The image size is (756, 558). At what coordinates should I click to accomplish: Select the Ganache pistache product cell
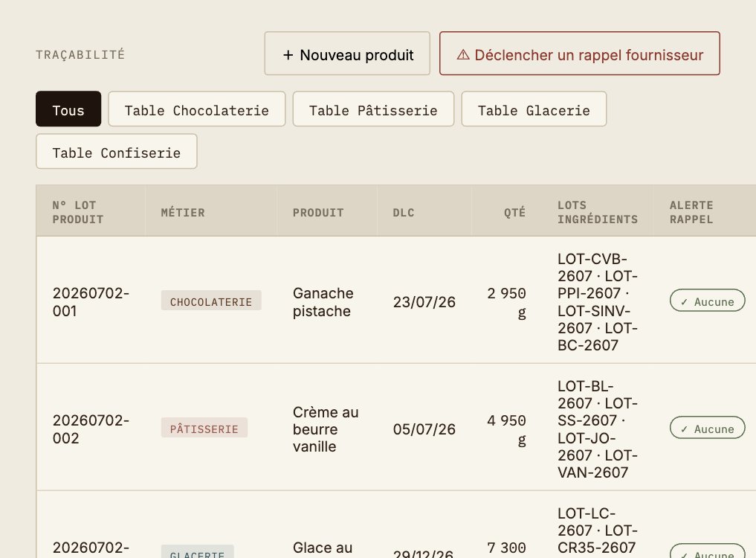323,301
